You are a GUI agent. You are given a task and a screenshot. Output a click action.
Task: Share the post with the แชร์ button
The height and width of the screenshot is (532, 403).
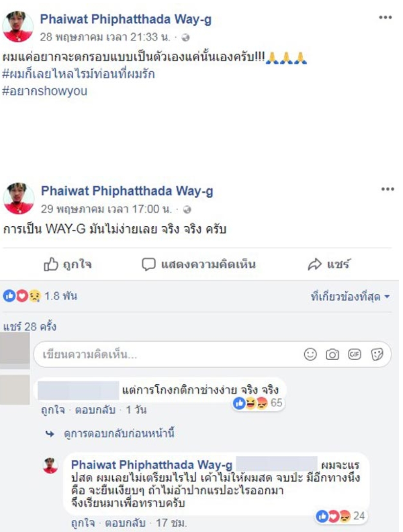tap(329, 264)
